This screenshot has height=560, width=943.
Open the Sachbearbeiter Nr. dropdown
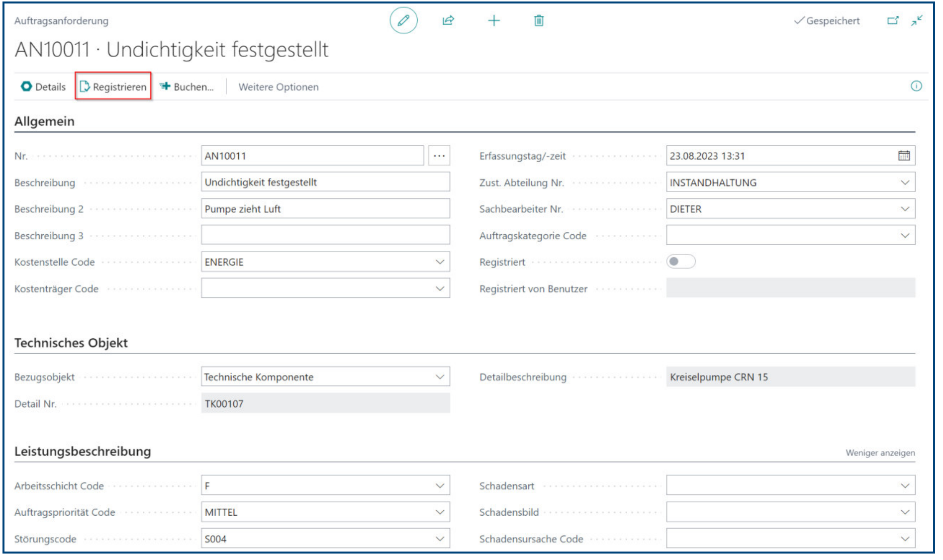click(905, 209)
